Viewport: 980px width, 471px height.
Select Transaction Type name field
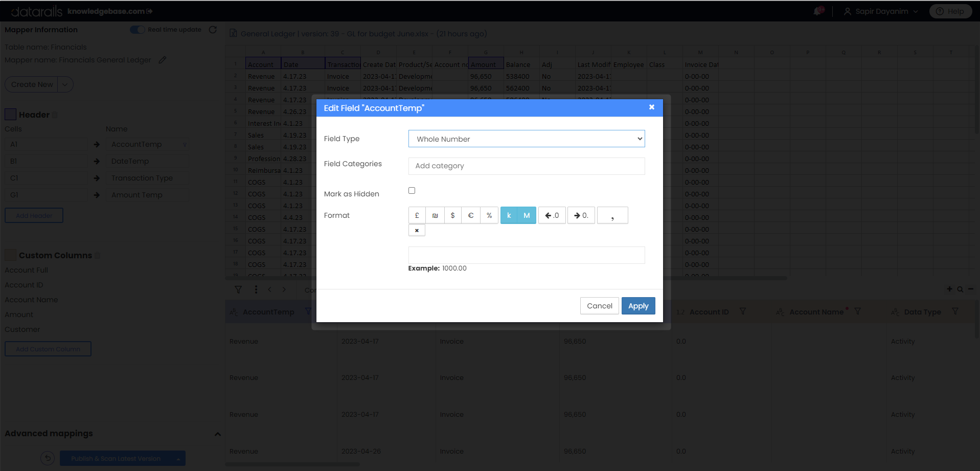(147, 178)
